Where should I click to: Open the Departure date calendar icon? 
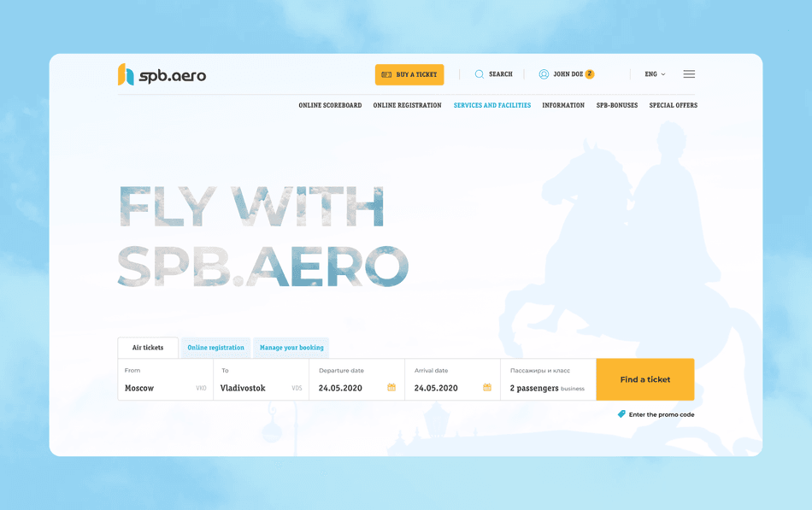point(391,387)
